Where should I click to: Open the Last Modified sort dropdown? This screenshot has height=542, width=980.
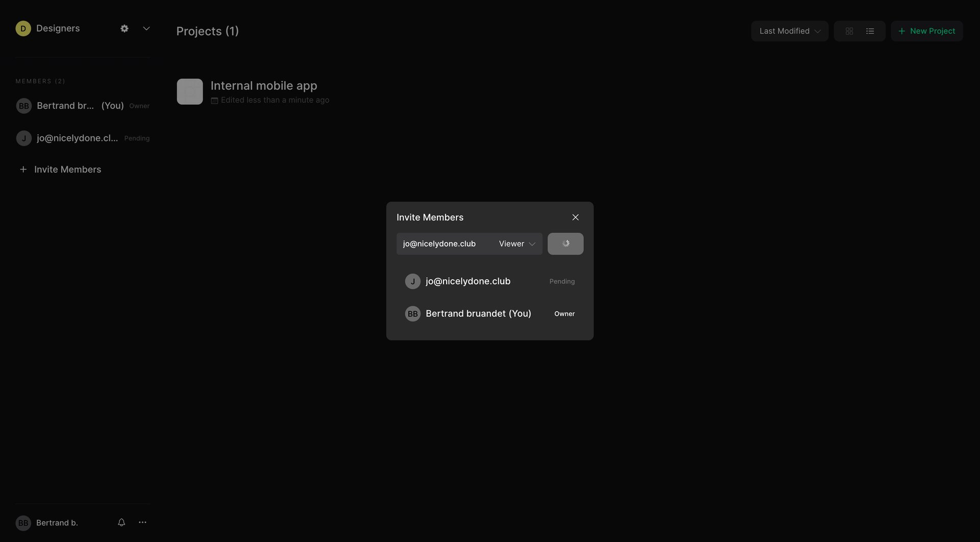789,31
